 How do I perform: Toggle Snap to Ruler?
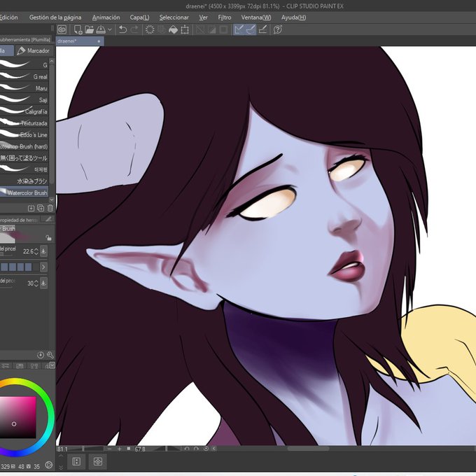pyautogui.click(x=239, y=29)
